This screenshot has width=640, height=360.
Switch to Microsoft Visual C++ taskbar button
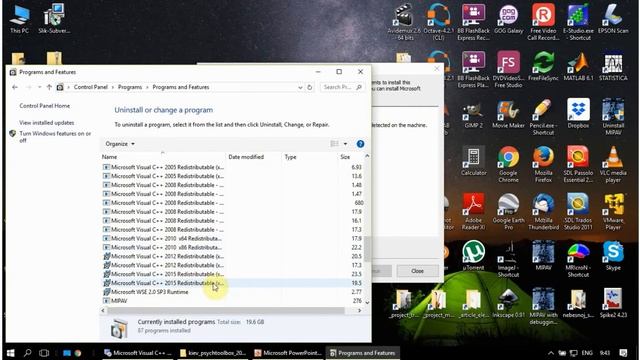click(x=138, y=353)
